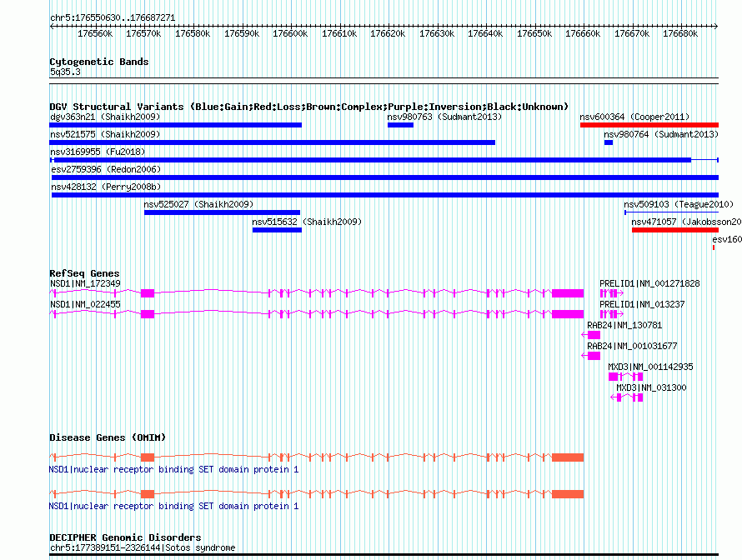Viewport: 742px width, 560px height.
Task: Click the nsv525027 (Shaikh2009) blue gain bar
Action: pyautogui.click(x=222, y=212)
